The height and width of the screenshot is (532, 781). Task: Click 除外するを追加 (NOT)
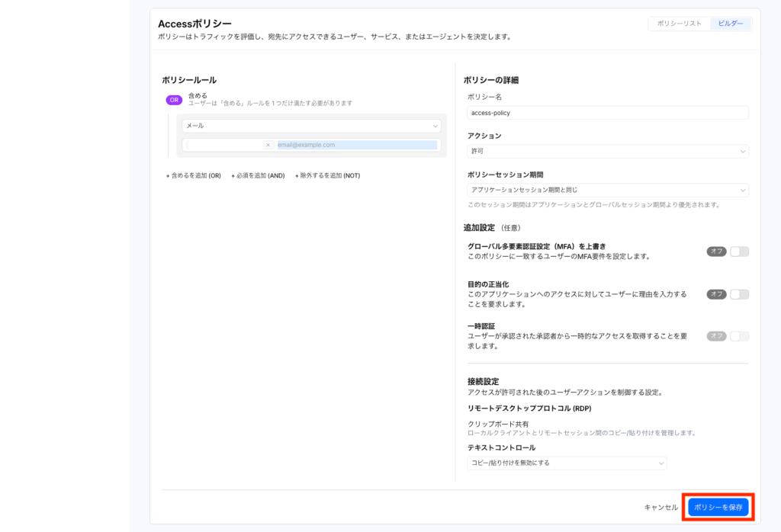click(x=327, y=175)
